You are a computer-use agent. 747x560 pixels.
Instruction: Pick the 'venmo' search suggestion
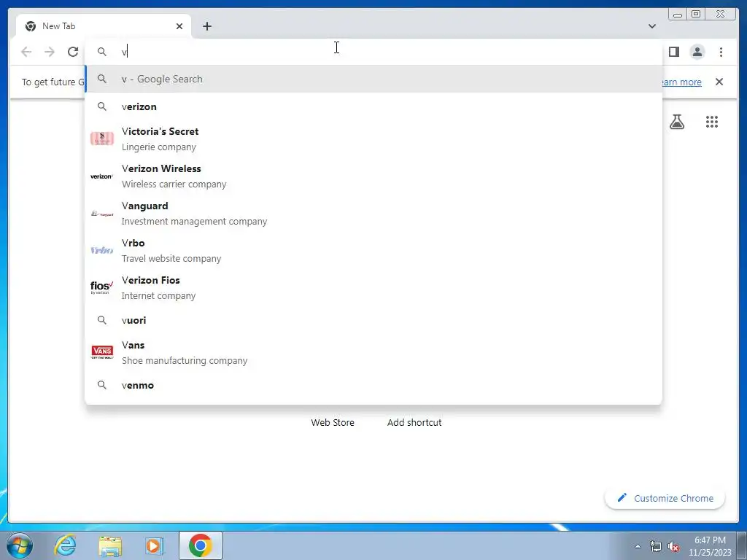pyautogui.click(x=373, y=385)
